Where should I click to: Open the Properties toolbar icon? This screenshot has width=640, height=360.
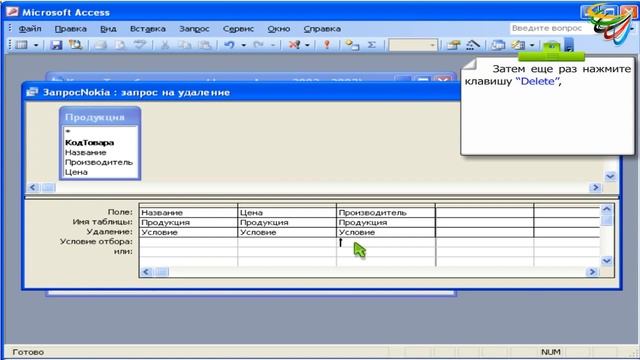tap(453, 45)
